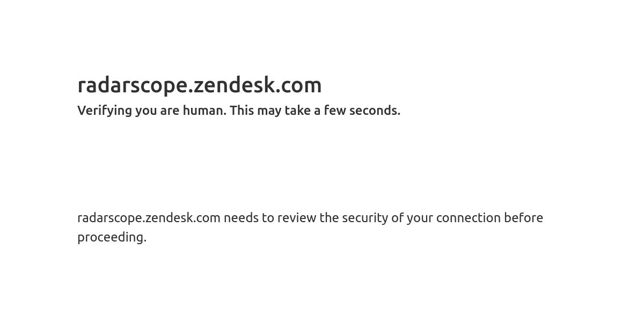Click the word 'human.' in bold subtitle
Screen dimensions: 644x322
[x=204, y=111]
